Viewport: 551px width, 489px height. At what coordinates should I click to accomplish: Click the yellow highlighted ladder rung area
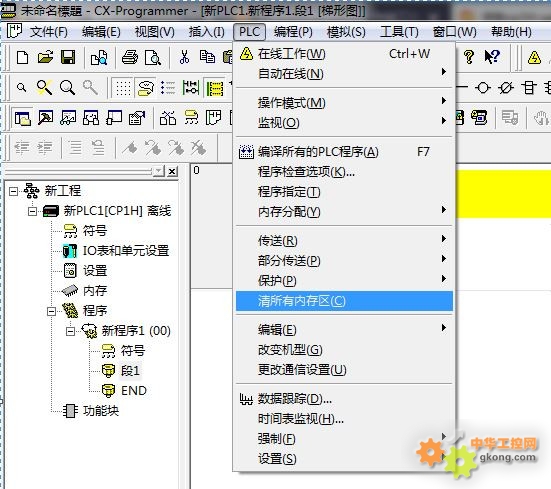point(503,194)
